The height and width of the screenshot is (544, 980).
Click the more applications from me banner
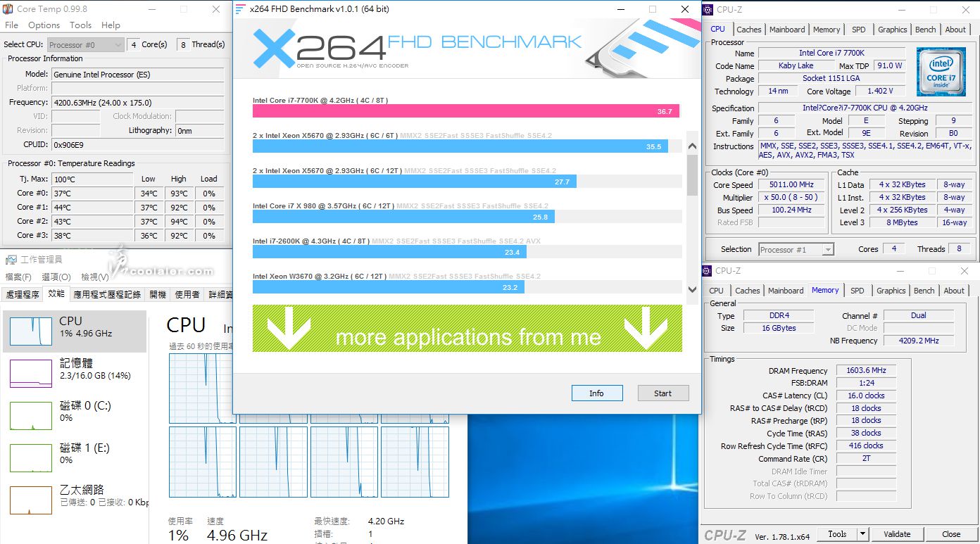click(x=467, y=329)
